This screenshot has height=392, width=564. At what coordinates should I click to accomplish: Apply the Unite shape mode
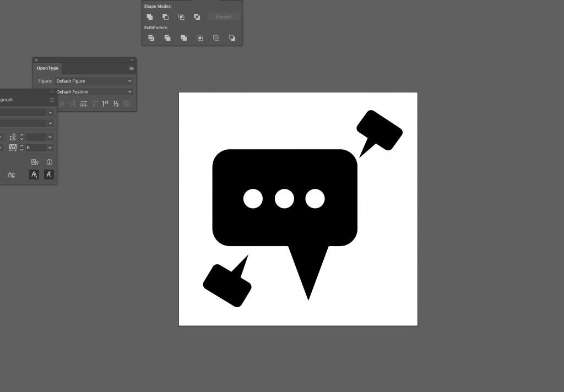tap(150, 17)
